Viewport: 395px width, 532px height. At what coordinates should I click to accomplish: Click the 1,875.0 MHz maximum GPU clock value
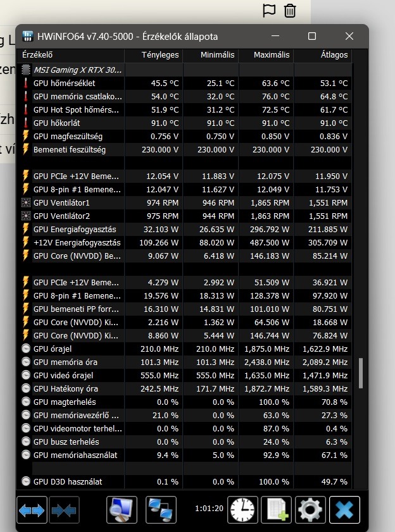[x=267, y=349]
